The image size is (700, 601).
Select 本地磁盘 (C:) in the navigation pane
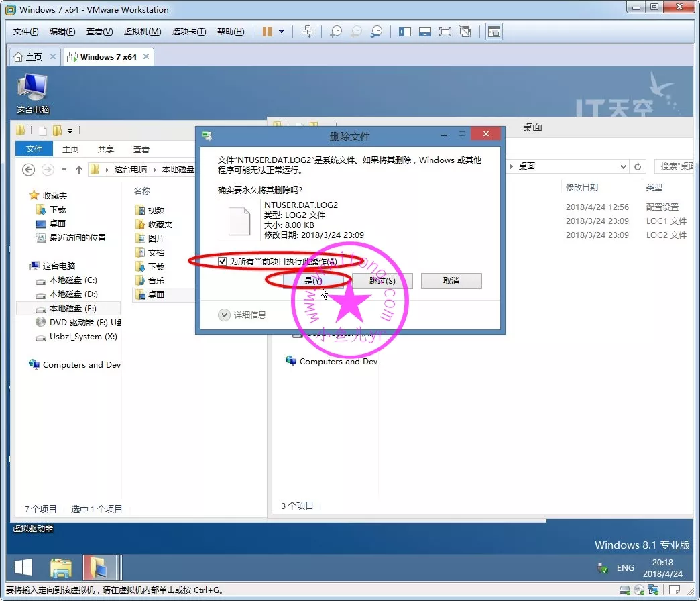(x=73, y=280)
